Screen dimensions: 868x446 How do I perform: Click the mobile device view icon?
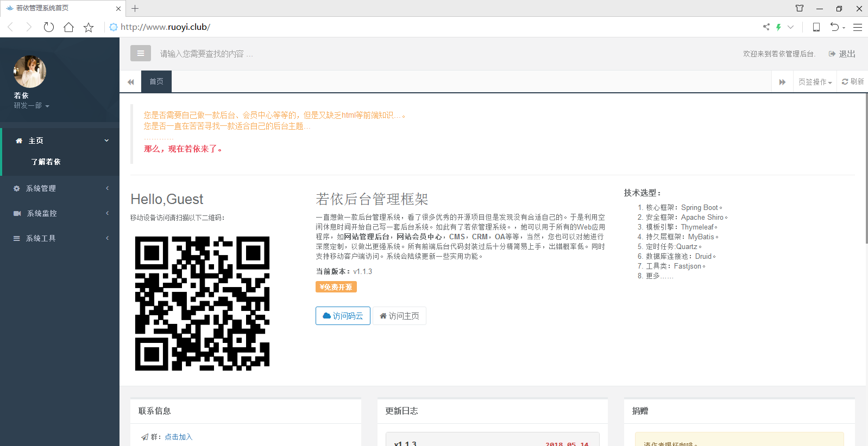(816, 27)
